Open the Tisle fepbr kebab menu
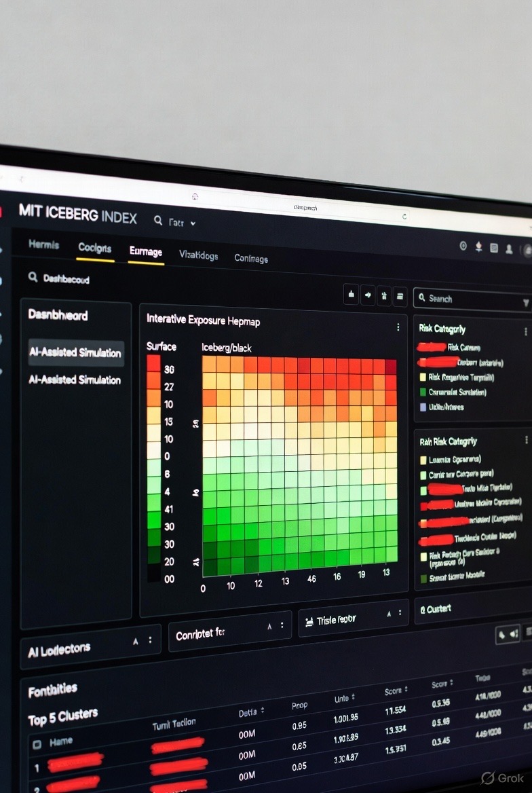This screenshot has width=532, height=793. point(400,612)
